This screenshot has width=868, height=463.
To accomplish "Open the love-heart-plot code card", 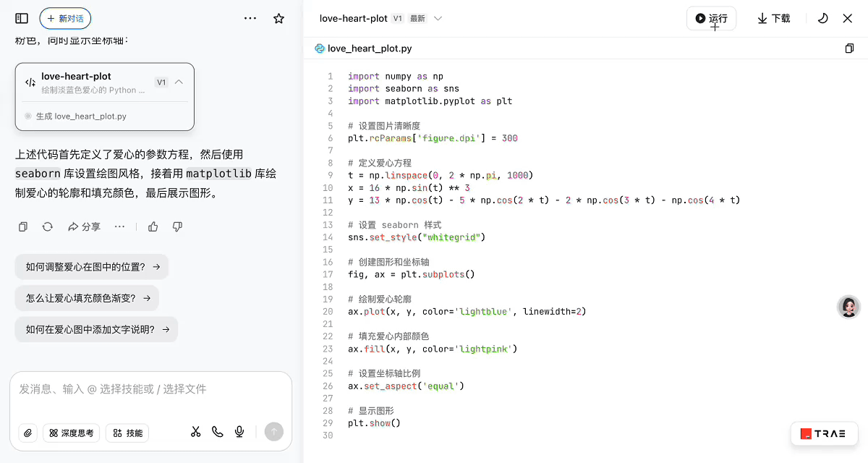I will click(105, 96).
